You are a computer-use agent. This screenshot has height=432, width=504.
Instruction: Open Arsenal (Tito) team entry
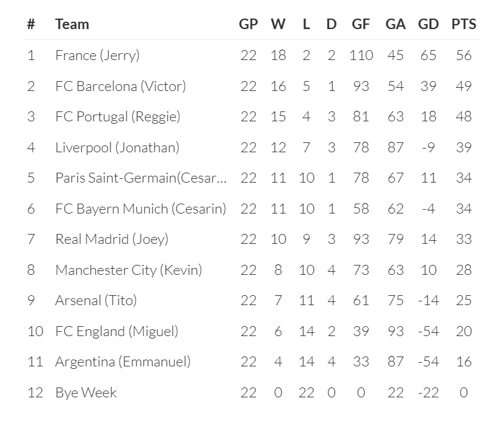96,300
